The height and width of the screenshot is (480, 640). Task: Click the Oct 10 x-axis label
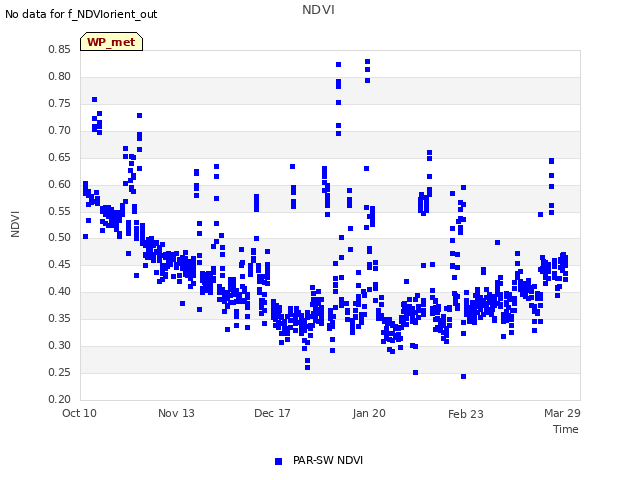click(80, 413)
